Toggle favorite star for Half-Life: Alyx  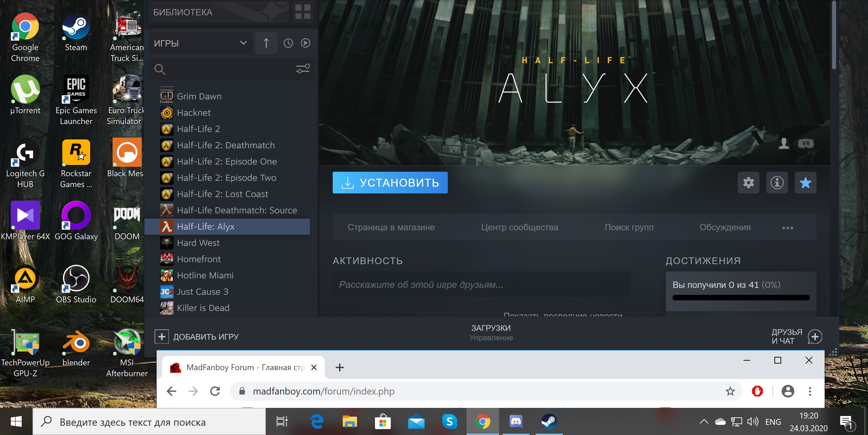[805, 183]
